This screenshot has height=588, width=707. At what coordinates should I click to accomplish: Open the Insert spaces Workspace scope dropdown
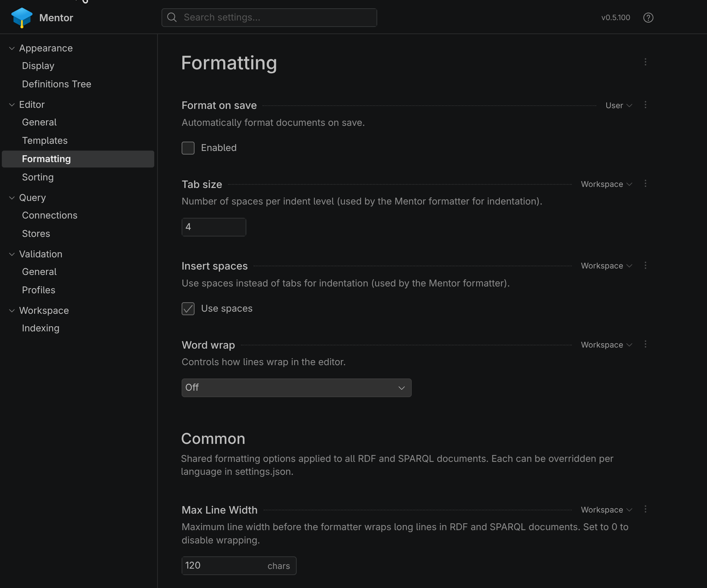coord(607,266)
